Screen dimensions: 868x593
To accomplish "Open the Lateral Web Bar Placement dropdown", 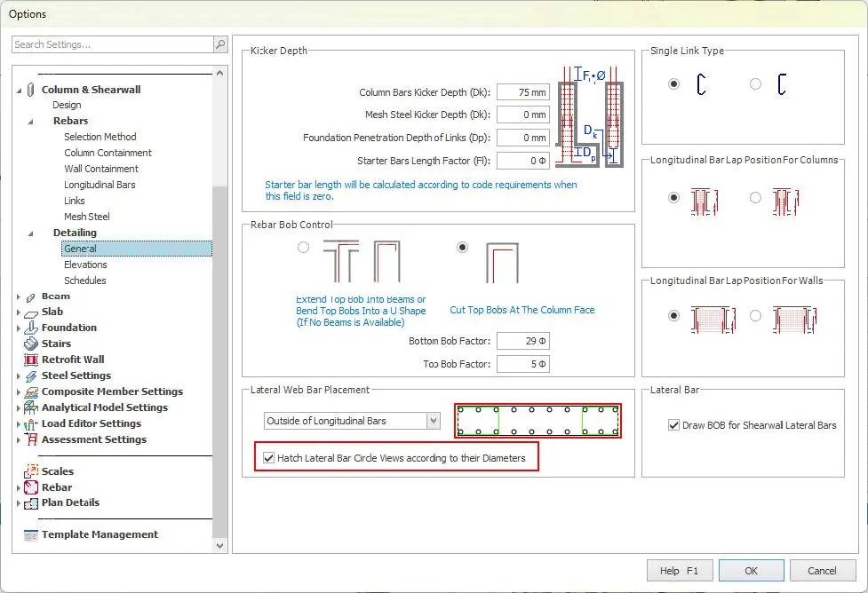I will [434, 421].
